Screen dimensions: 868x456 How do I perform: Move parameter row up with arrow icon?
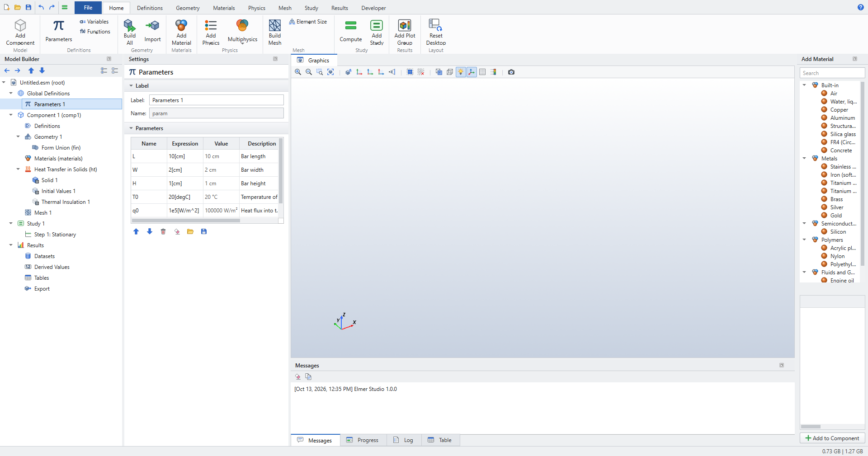point(136,231)
